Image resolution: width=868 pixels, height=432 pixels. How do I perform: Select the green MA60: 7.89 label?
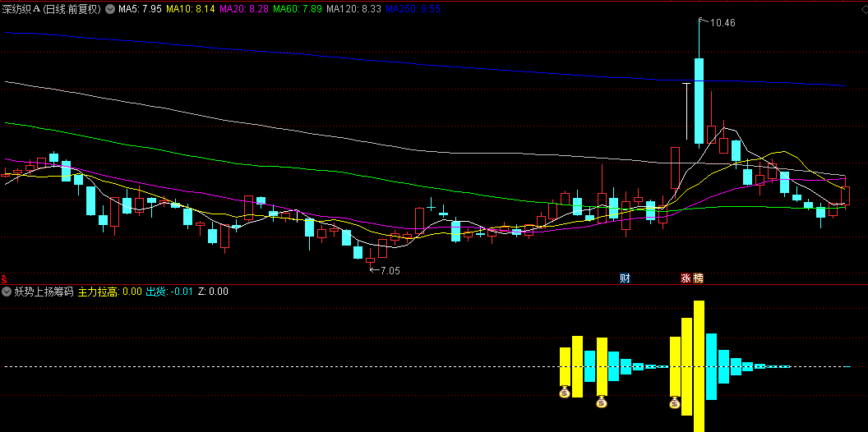298,9
